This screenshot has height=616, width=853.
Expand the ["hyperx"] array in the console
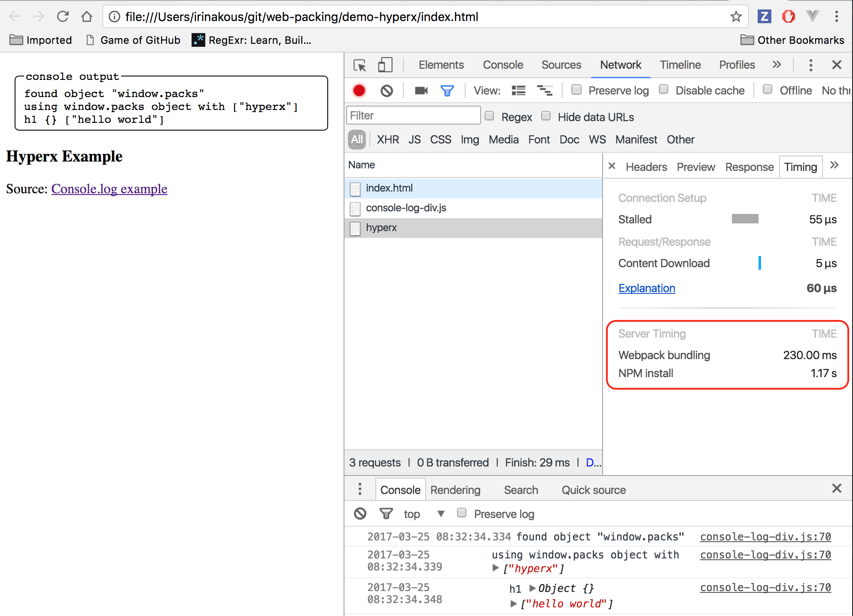(x=496, y=568)
